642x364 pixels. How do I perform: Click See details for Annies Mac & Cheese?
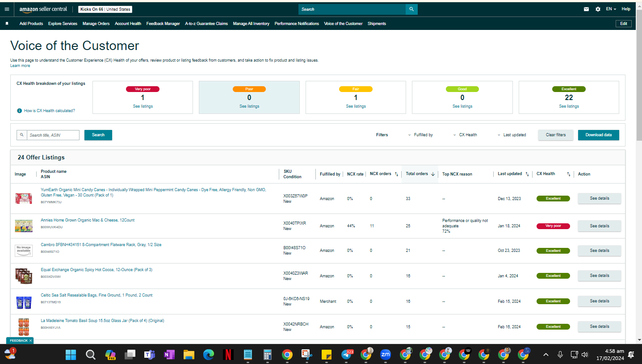[x=600, y=226]
